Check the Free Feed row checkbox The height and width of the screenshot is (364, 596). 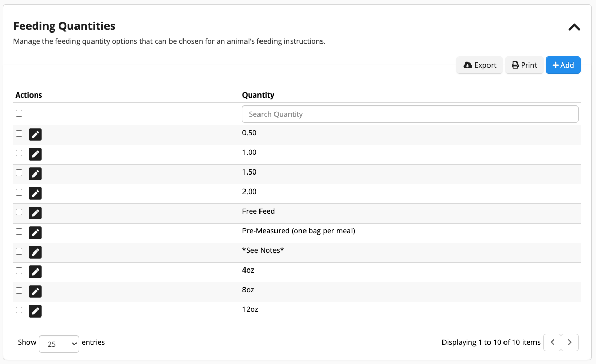pyautogui.click(x=19, y=212)
